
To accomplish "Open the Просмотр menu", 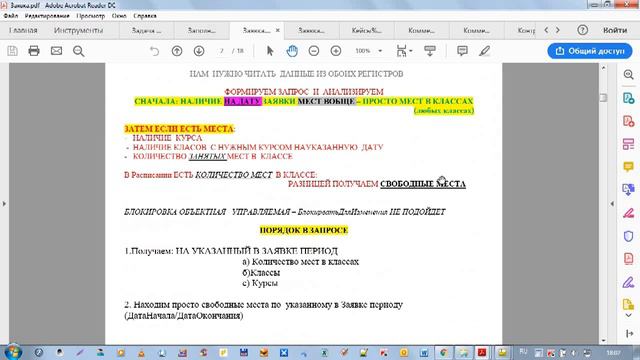I will tap(91, 16).
